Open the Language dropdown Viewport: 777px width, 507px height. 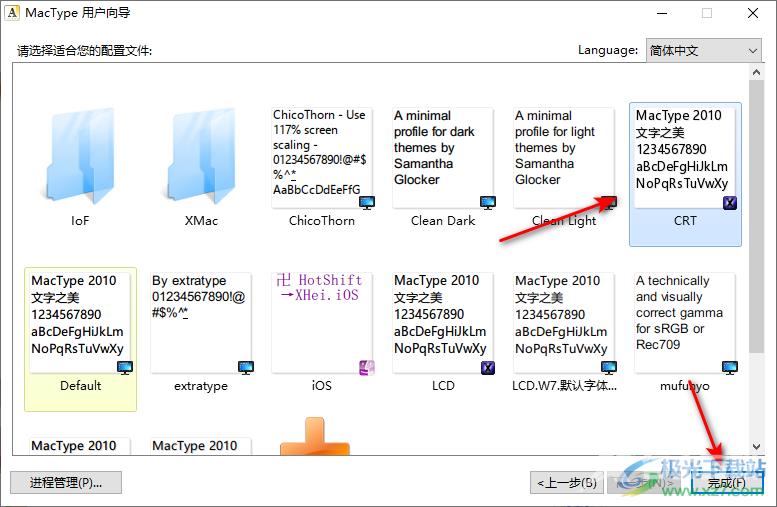(x=703, y=50)
